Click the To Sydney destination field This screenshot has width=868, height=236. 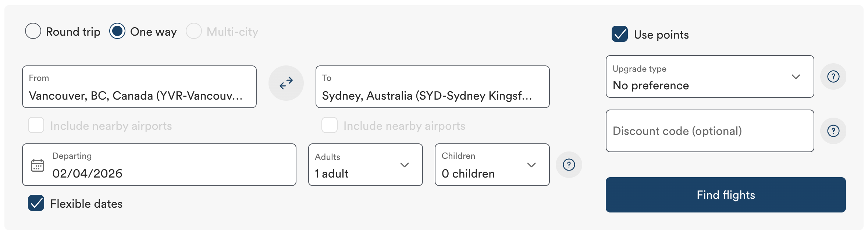(x=432, y=87)
